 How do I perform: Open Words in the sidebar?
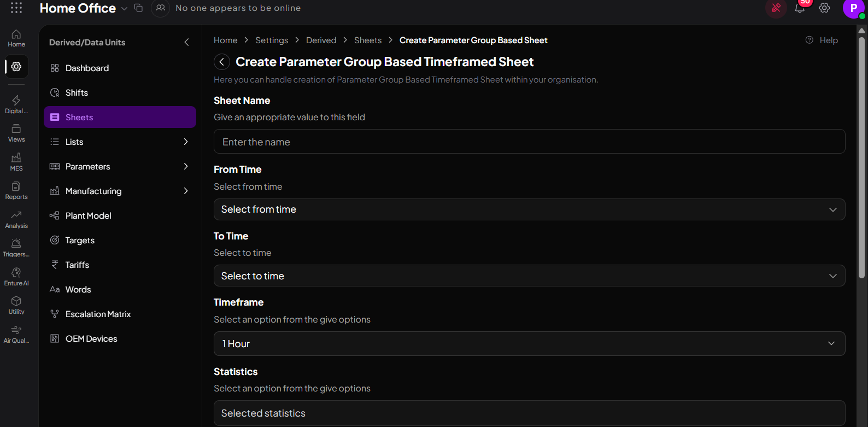click(x=120, y=289)
